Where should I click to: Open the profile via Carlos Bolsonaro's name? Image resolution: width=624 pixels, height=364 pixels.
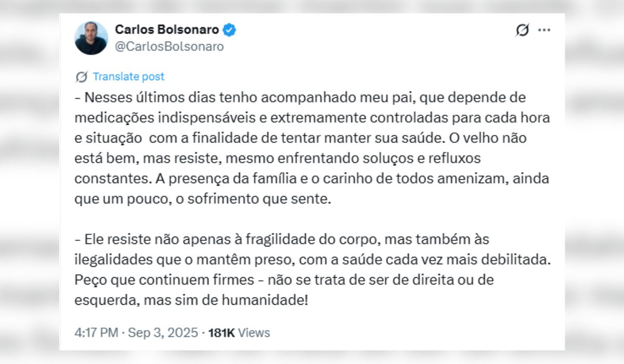[x=166, y=30]
